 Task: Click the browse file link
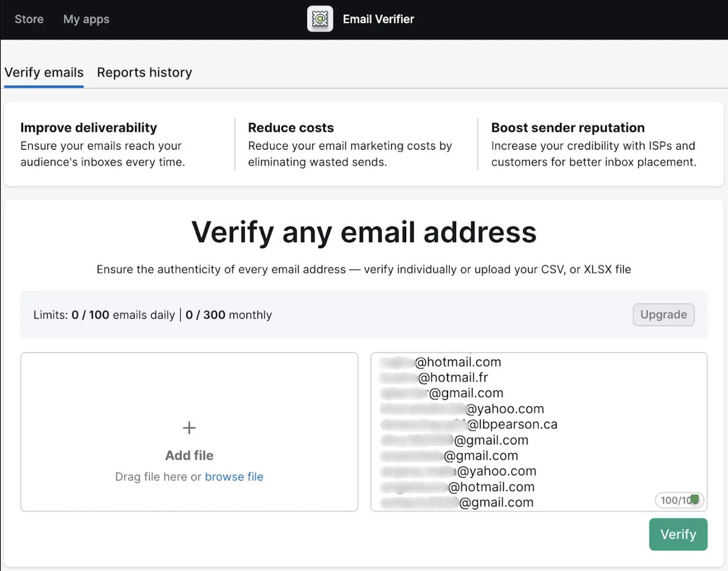pos(234,477)
